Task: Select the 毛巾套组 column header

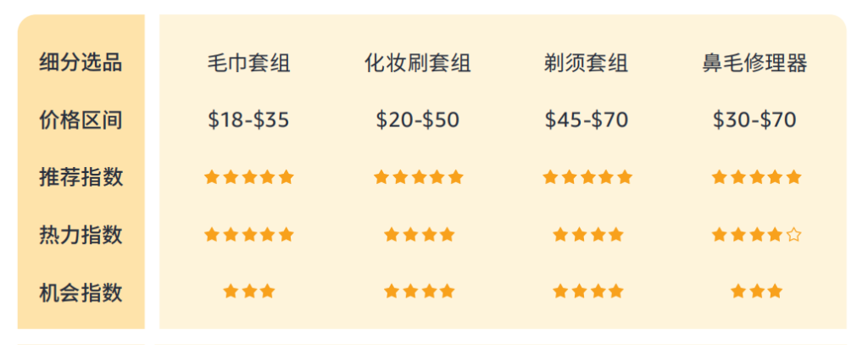Action: 248,63
